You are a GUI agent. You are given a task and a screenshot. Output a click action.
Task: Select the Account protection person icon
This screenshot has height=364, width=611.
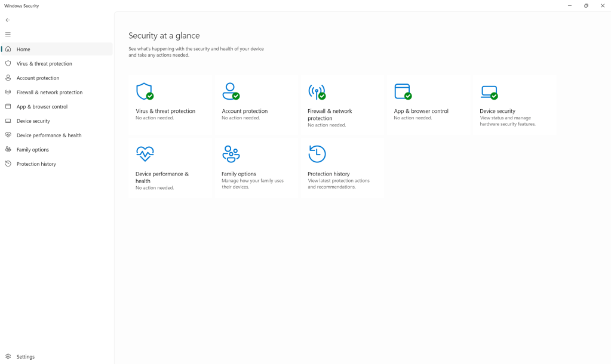click(231, 92)
